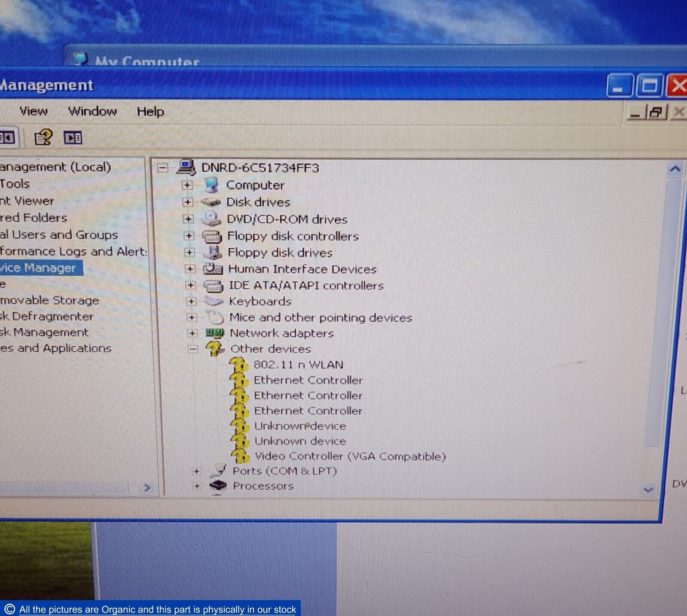Viewport: 687px width, 616px height.
Task: Click the My Computer window title icon
Action: [x=80, y=59]
